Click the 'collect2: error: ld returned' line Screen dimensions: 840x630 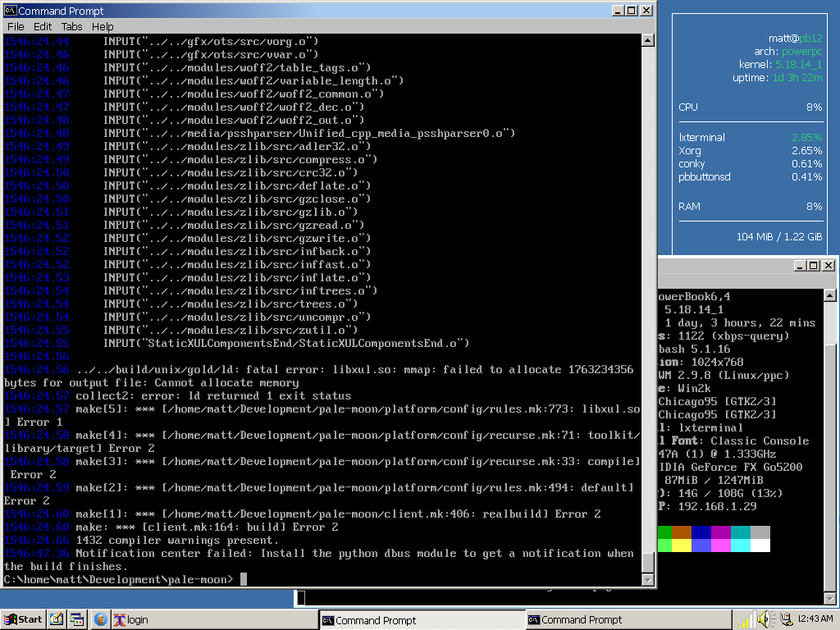click(x=178, y=396)
